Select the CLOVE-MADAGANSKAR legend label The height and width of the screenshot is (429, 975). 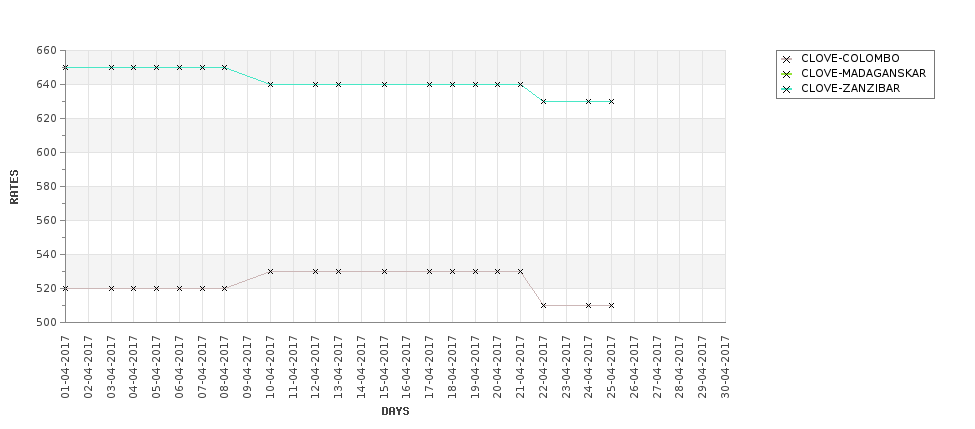coord(863,73)
